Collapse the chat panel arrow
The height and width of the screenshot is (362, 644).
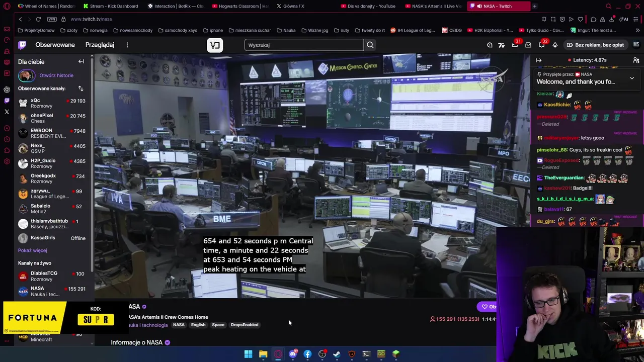pos(539,60)
